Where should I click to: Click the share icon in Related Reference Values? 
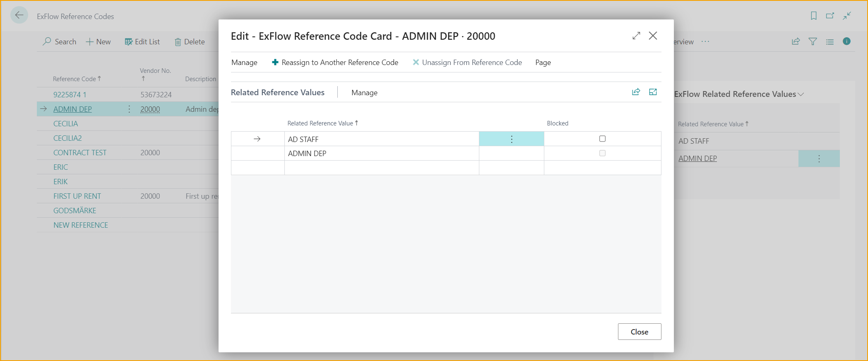(636, 92)
